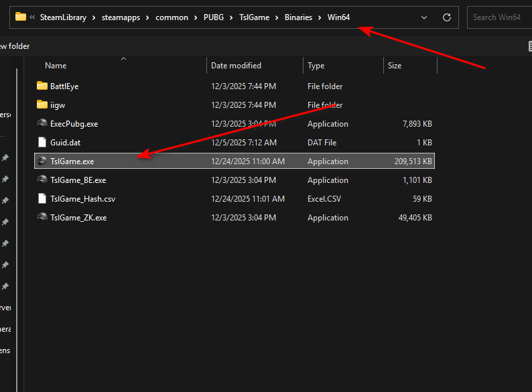Viewport: 532px width, 392px height.
Task: Click the 7,893 KB size value
Action: pos(417,124)
